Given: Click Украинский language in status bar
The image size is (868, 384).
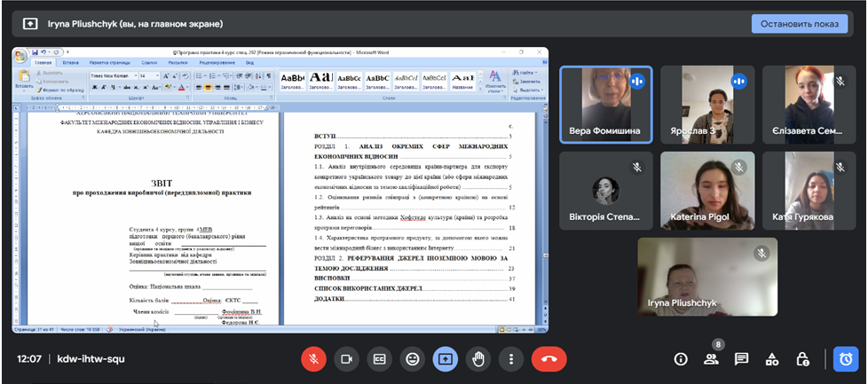Looking at the screenshot, I should tap(142, 329).
